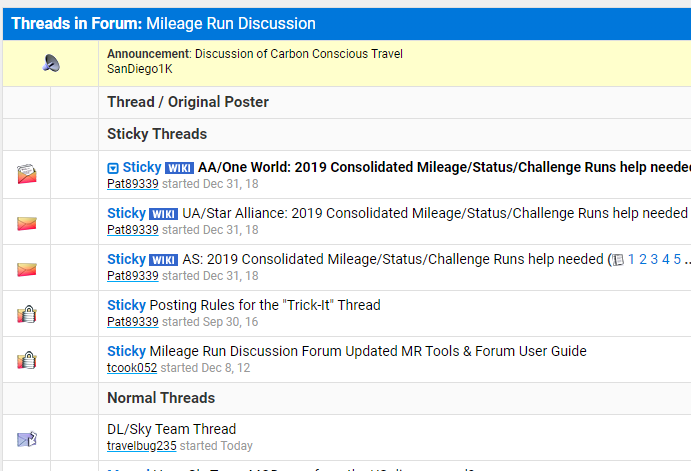The width and height of the screenshot is (691, 471).
Task: Jump to first unread in AA/One World thread
Action: 113,168
